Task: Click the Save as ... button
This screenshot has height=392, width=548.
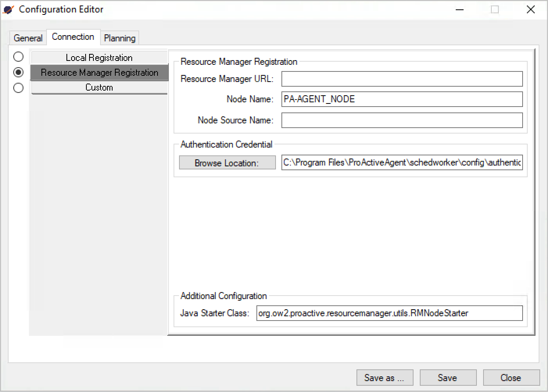Action: tap(385, 378)
